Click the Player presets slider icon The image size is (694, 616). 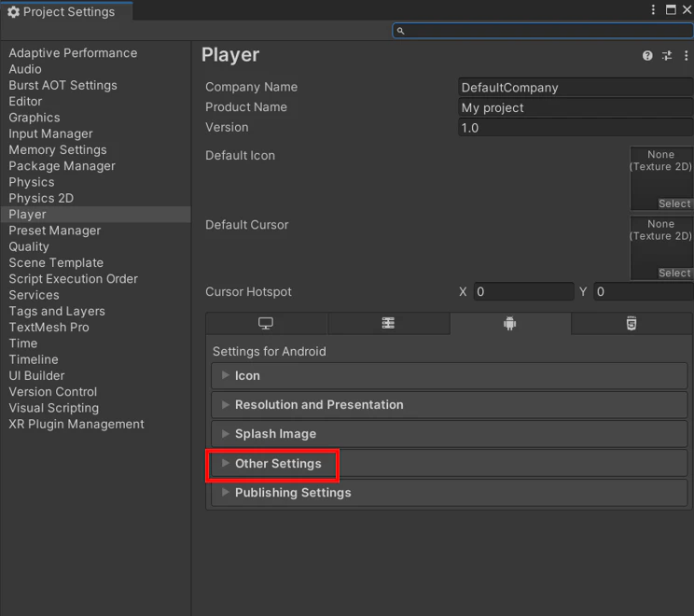tap(667, 55)
